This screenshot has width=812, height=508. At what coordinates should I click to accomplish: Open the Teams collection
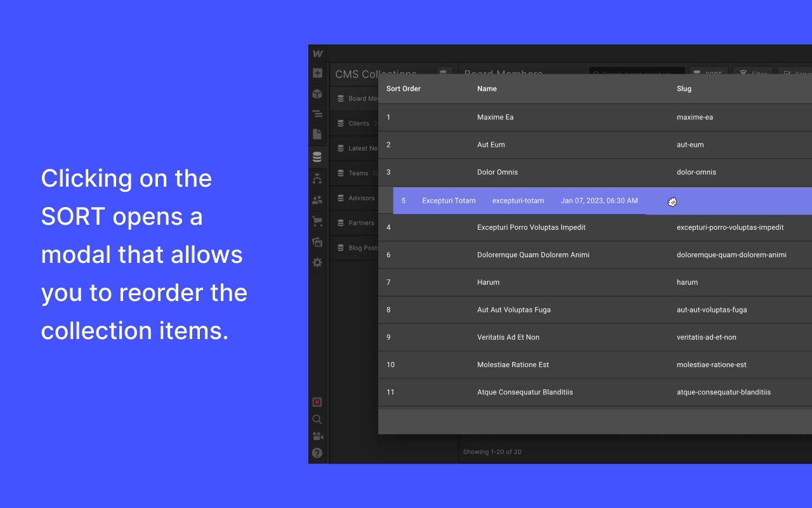[x=355, y=173]
